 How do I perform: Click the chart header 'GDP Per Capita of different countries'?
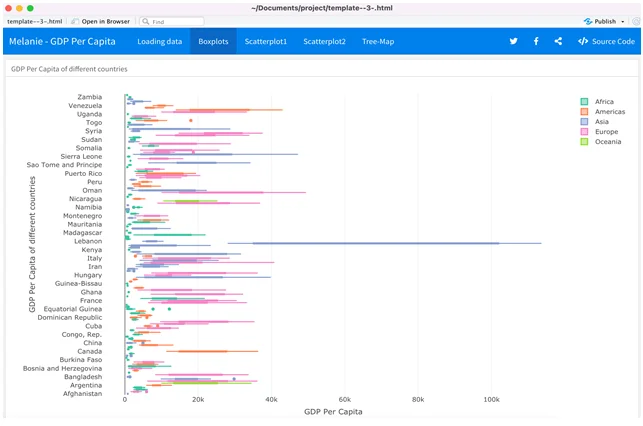pos(69,69)
